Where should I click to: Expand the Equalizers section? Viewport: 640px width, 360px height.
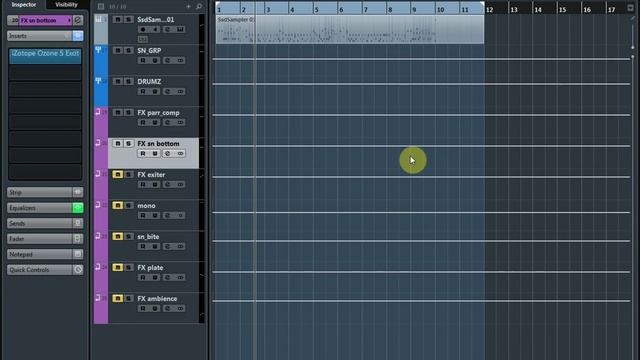coord(40,208)
